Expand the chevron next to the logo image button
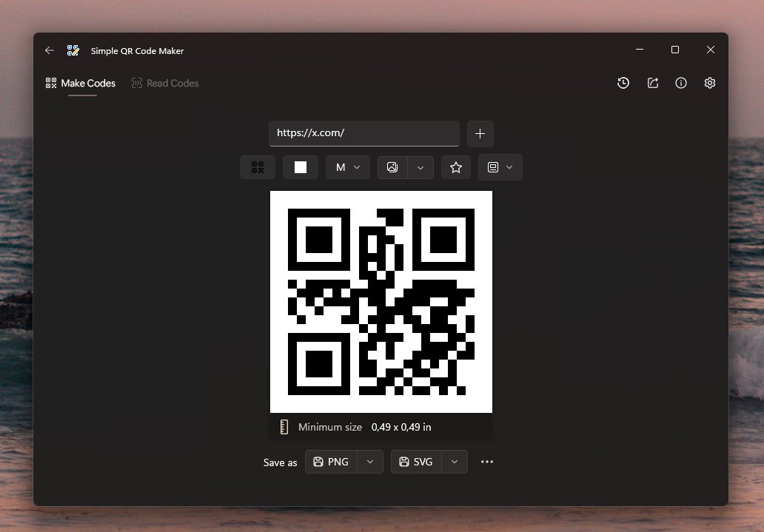Viewport: 764px width, 532px height. coord(420,167)
